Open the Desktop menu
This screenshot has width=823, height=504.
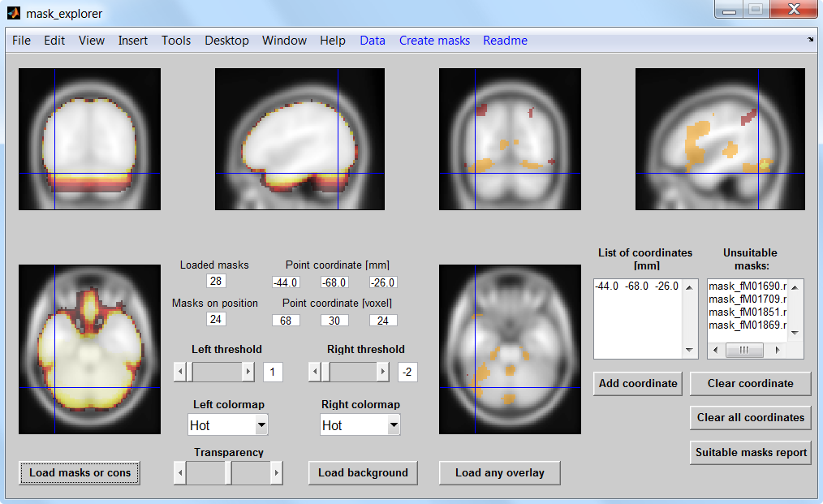pyautogui.click(x=226, y=40)
